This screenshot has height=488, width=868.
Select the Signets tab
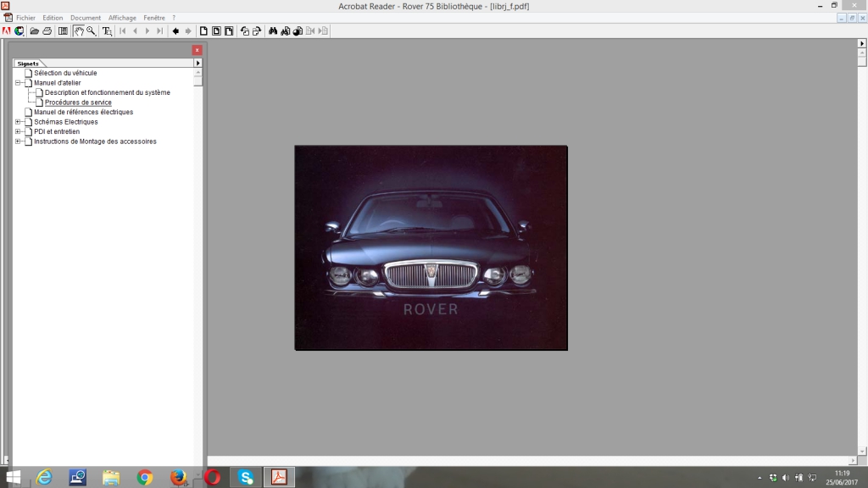point(28,64)
